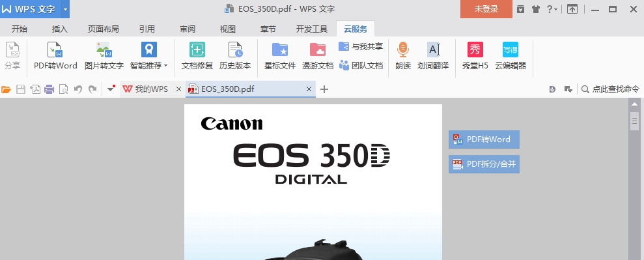The image size is (644, 260).
Task: Add a new document tab
Action: [x=324, y=89]
